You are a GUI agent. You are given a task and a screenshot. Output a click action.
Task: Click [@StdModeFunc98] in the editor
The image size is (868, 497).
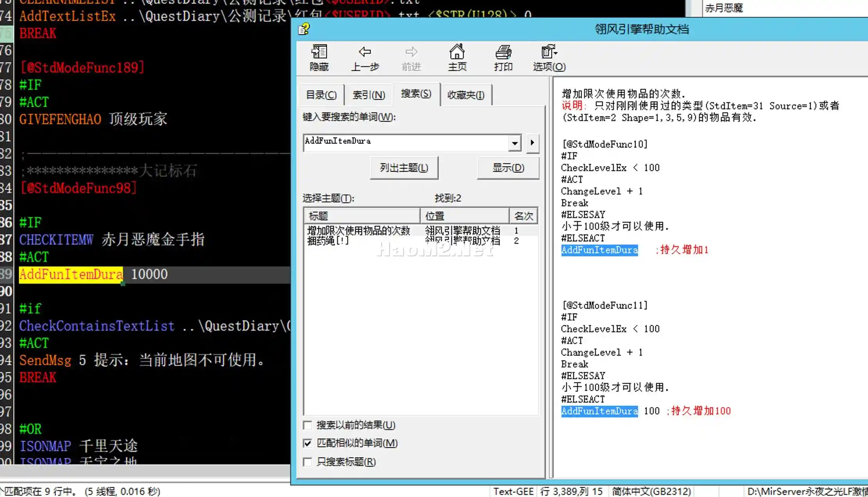click(78, 188)
